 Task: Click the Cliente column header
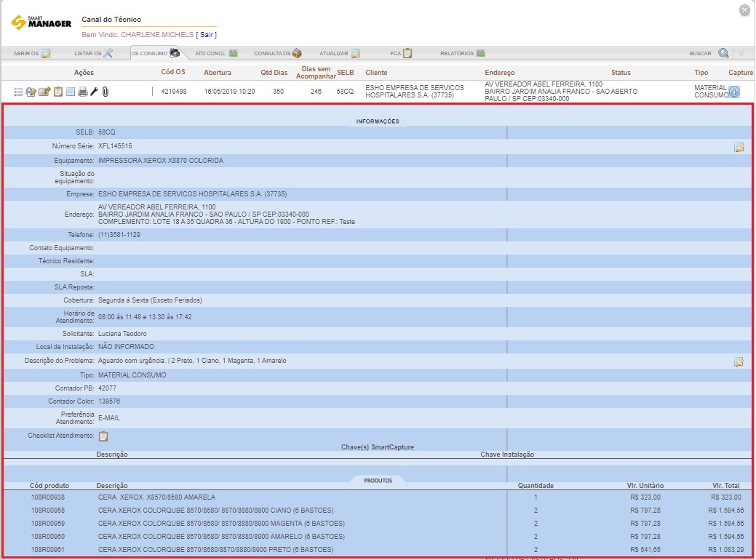click(376, 72)
